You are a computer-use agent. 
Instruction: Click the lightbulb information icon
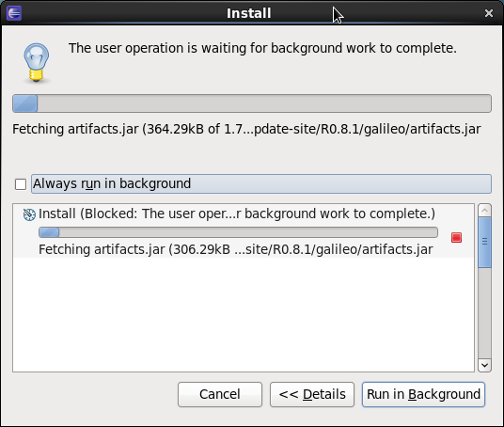point(37,63)
